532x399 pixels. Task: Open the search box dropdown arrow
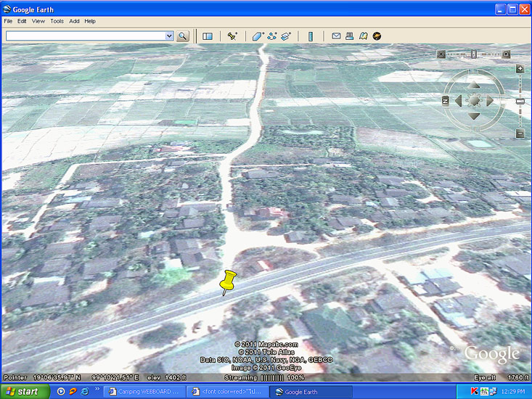point(169,36)
